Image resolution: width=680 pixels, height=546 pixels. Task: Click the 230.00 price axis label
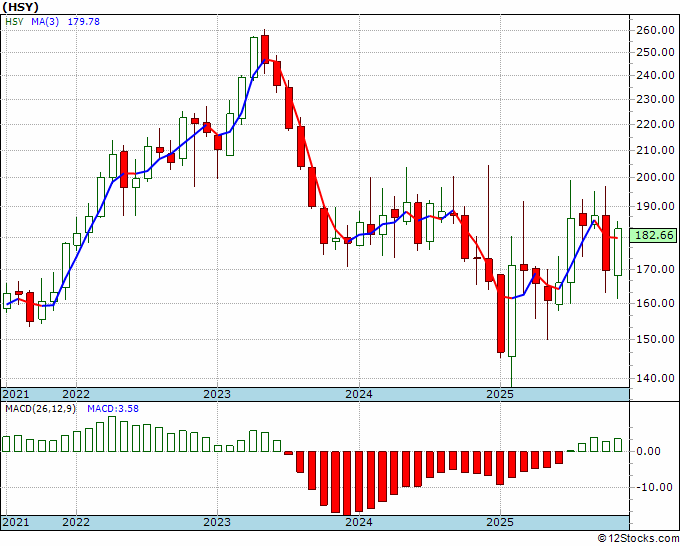pyautogui.click(x=655, y=99)
